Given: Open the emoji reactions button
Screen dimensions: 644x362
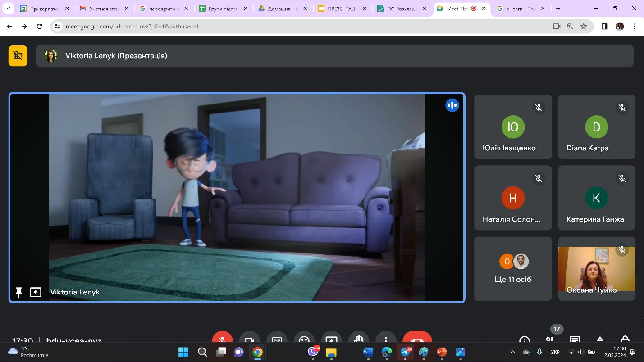Looking at the screenshot, I should [x=304, y=339].
